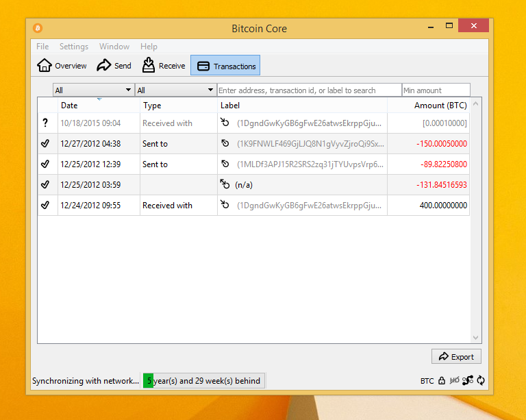Screen dimensions: 526x420
Task: Click the sent icon beside the 1K9FNWLF469 address
Action: point(225,143)
